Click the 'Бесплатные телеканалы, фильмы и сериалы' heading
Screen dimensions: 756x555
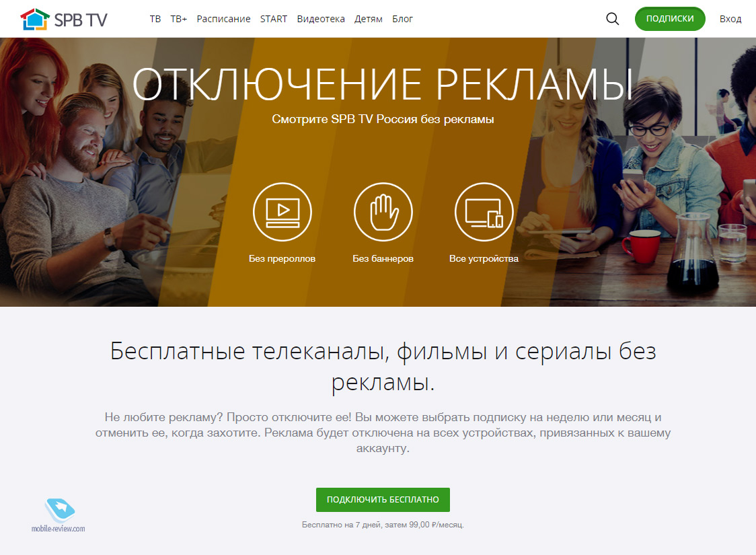(x=383, y=367)
